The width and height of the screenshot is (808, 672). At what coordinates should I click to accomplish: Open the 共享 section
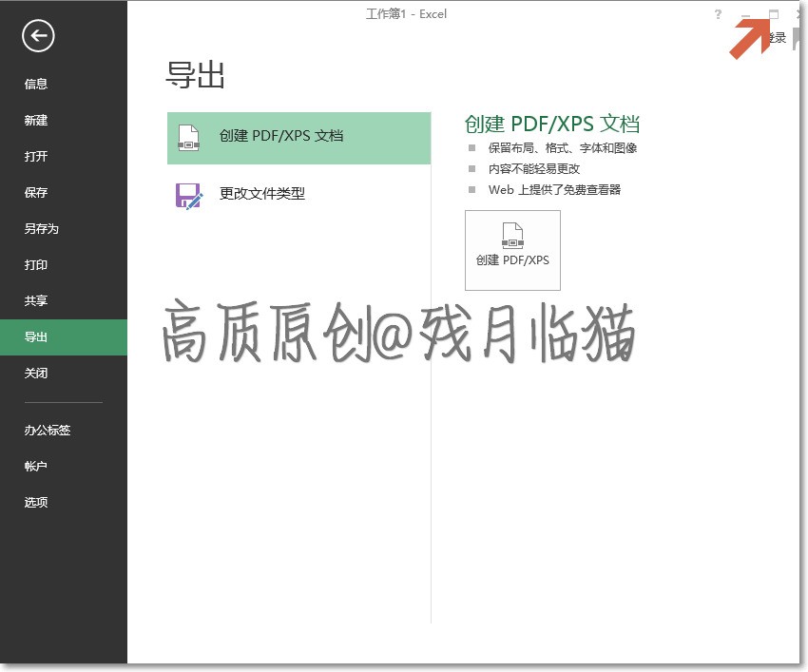[36, 301]
